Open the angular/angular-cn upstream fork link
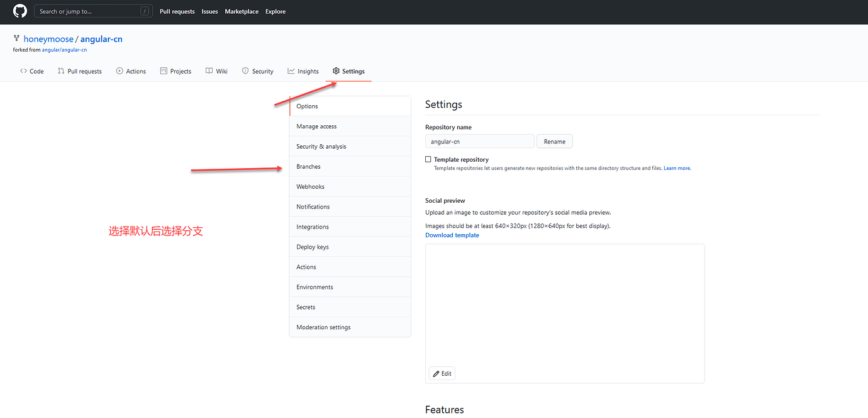Image resolution: width=868 pixels, height=418 pixels. (64, 50)
